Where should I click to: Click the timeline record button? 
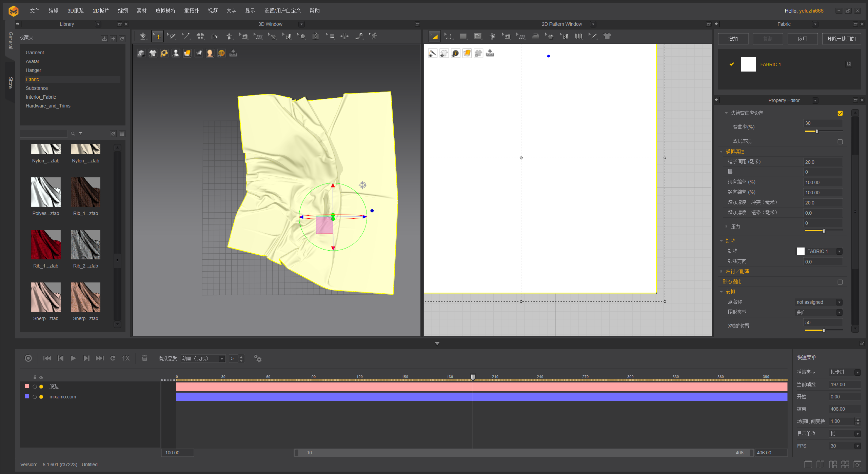coord(28,358)
